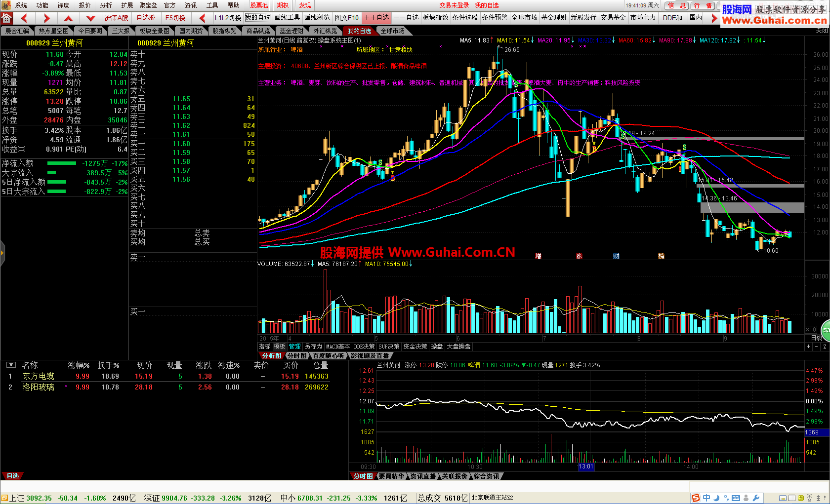Click the wrench settings icon in the IME bar
This screenshot has height=504, width=830.
point(756,498)
